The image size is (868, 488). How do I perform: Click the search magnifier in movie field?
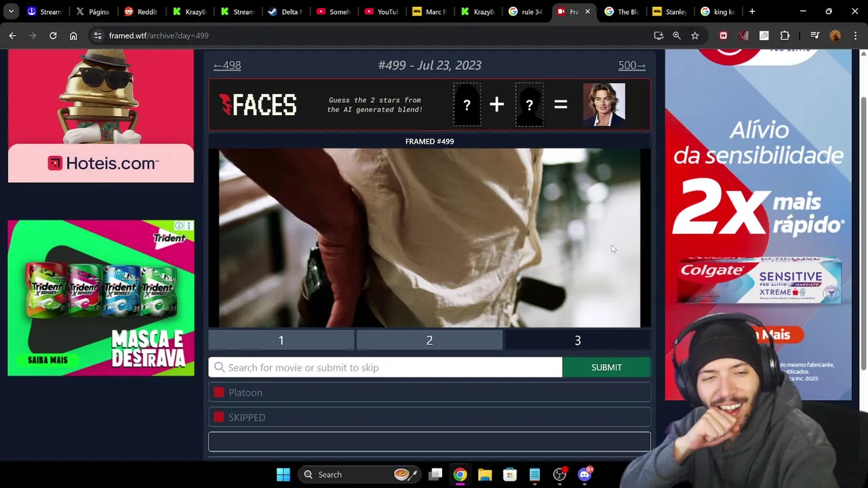219,367
